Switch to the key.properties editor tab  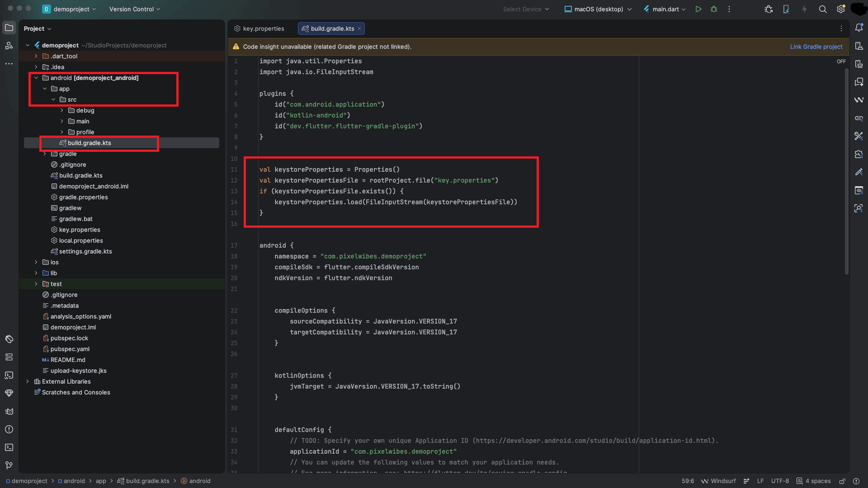point(259,29)
